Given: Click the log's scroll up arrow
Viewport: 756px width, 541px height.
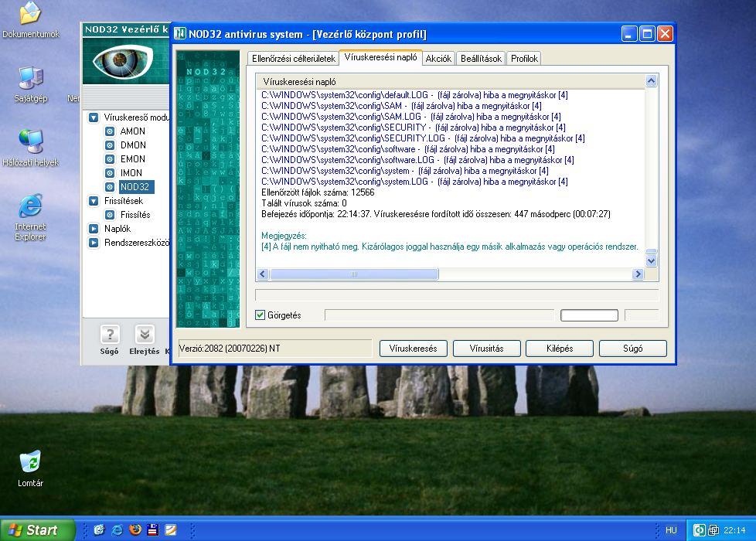Looking at the screenshot, I should pyautogui.click(x=652, y=80).
